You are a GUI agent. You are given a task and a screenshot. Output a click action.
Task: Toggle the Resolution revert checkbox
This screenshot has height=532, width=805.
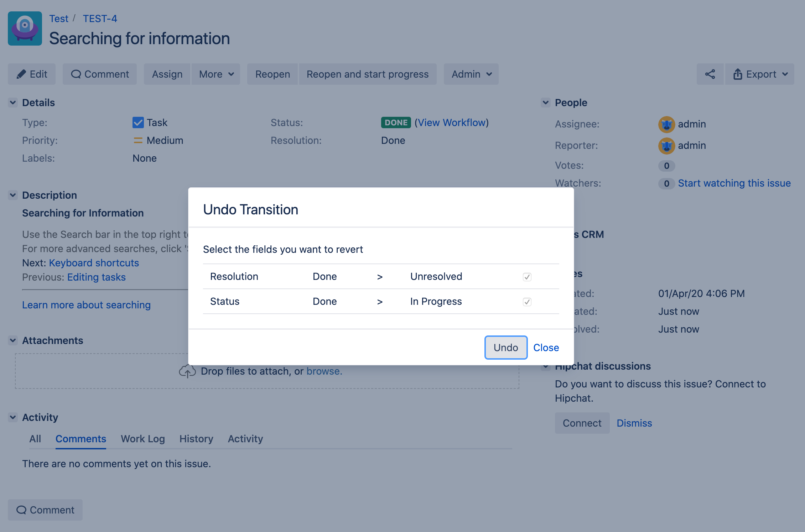pyautogui.click(x=527, y=277)
